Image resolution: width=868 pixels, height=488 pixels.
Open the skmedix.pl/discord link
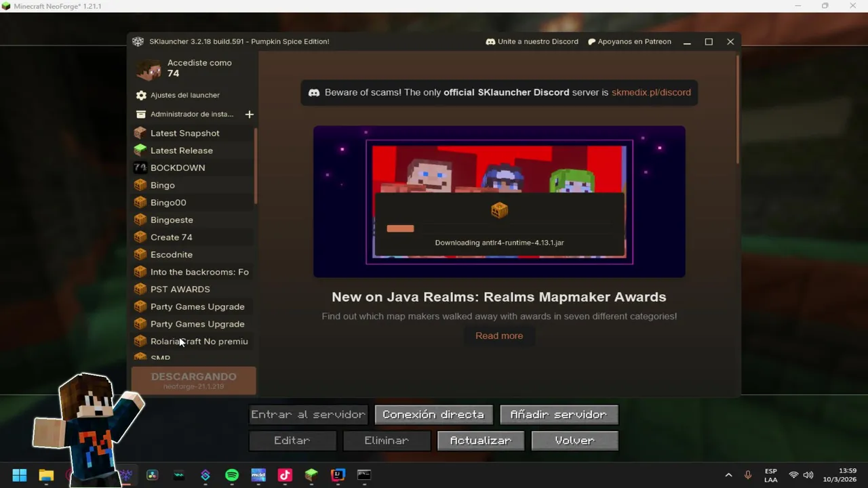pos(651,92)
